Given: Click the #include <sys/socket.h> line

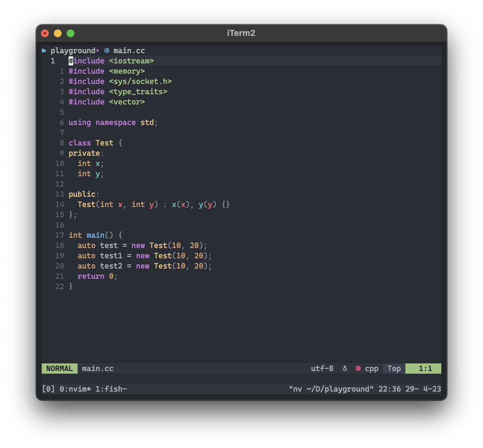Looking at the screenshot, I should pyautogui.click(x=120, y=81).
